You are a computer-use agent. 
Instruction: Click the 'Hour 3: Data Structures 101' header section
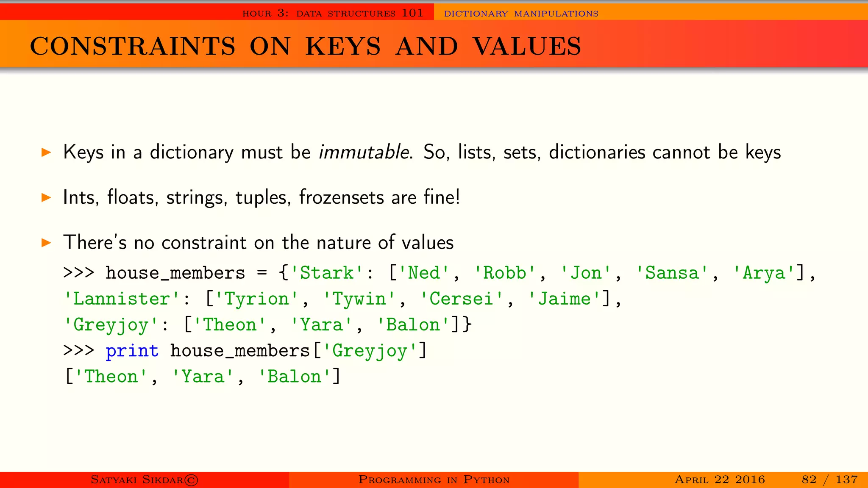(x=333, y=13)
